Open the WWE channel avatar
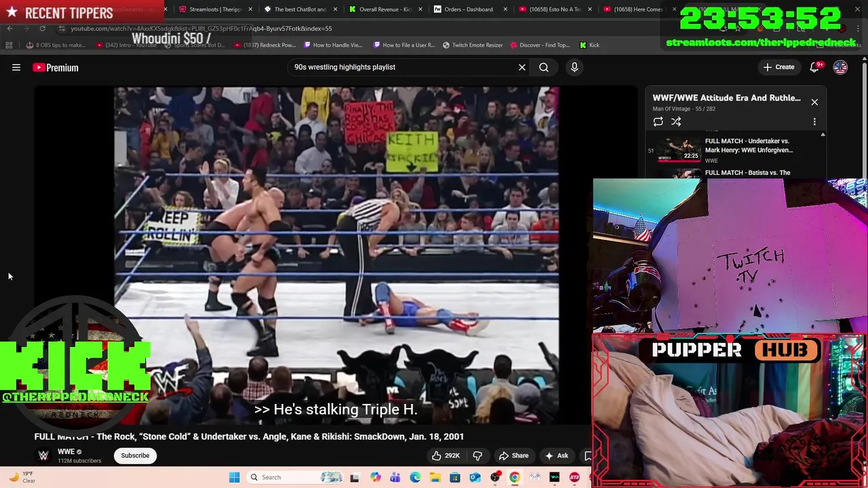Viewport: 868px width, 488px height. (43, 455)
